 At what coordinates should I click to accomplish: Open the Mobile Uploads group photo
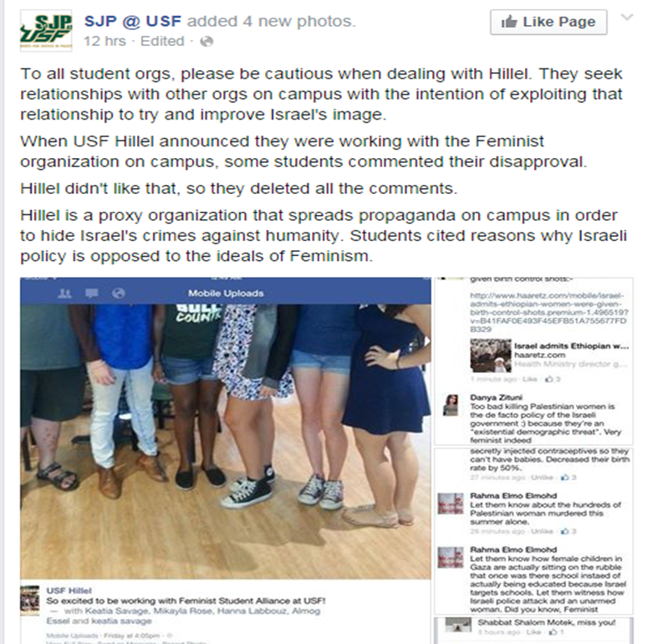pos(226,442)
